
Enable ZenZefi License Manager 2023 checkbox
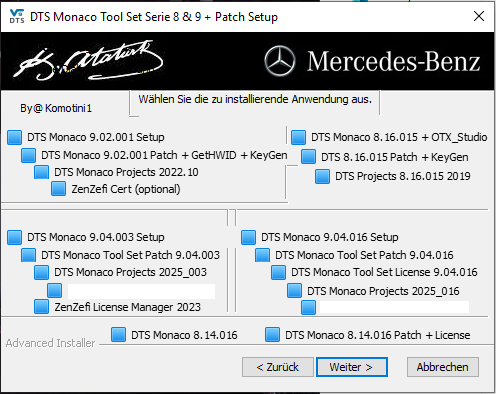41,307
